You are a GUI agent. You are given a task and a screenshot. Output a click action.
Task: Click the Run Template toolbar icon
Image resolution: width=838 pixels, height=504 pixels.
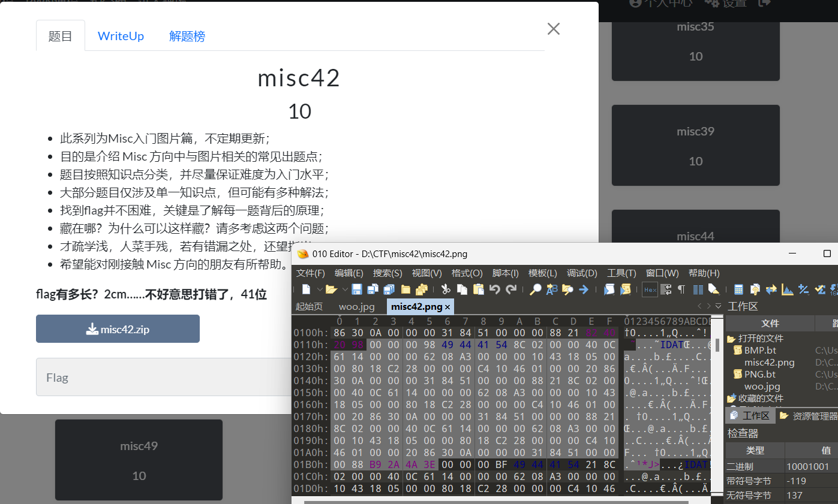point(626,289)
